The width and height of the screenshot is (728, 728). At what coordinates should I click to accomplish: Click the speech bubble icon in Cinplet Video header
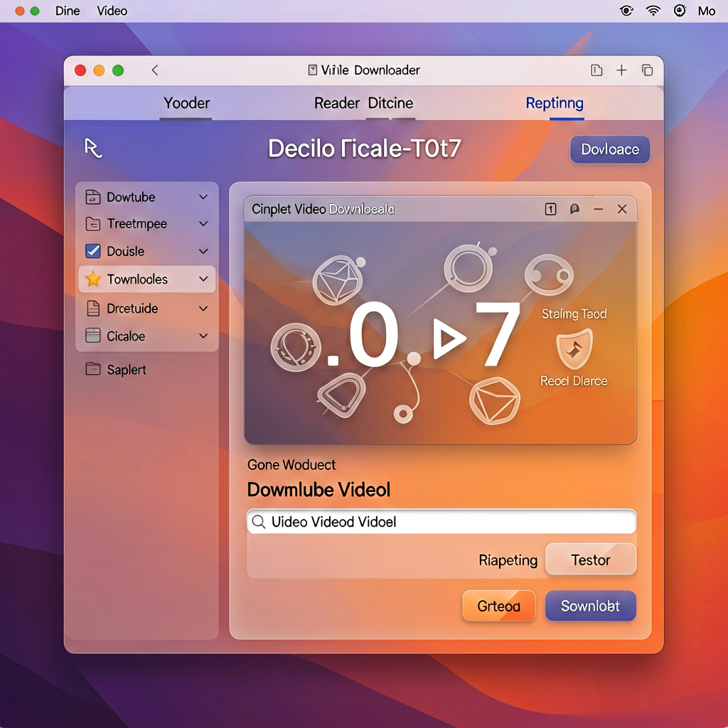pos(574,210)
